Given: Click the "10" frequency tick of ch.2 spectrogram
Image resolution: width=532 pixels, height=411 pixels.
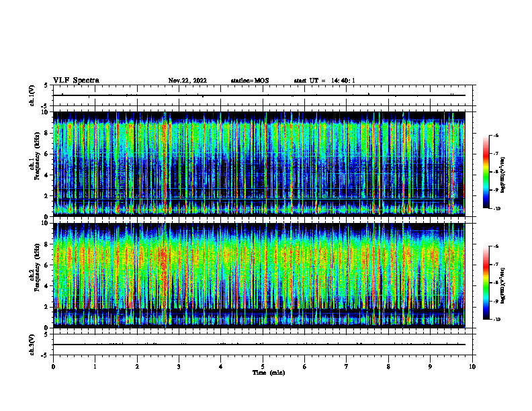Looking at the screenshot, I should (46, 224).
